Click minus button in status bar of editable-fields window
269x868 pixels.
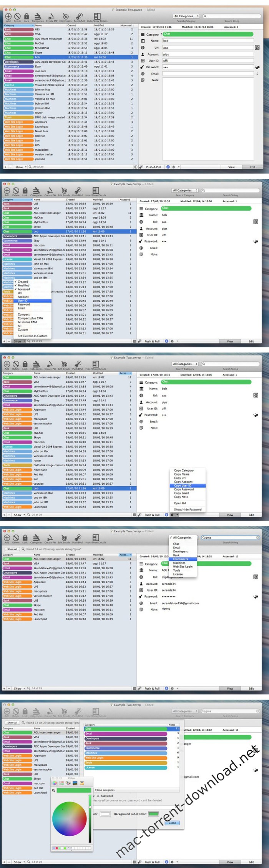pos(10,167)
